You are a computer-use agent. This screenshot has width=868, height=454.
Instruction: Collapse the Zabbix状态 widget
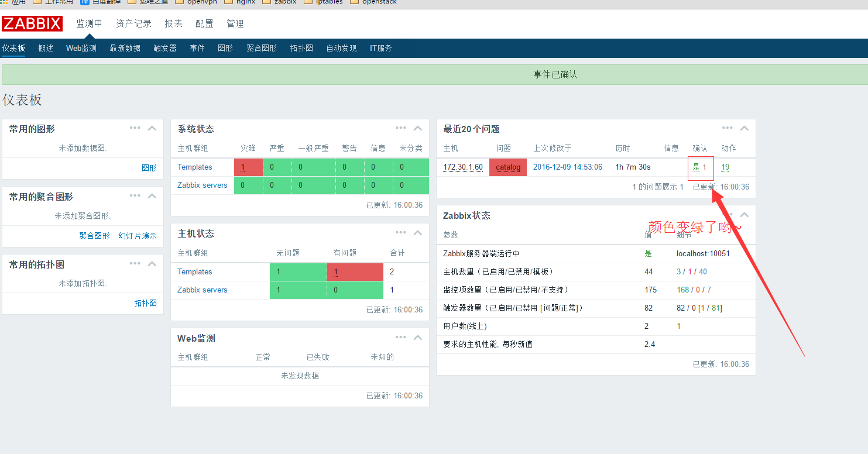pos(745,215)
